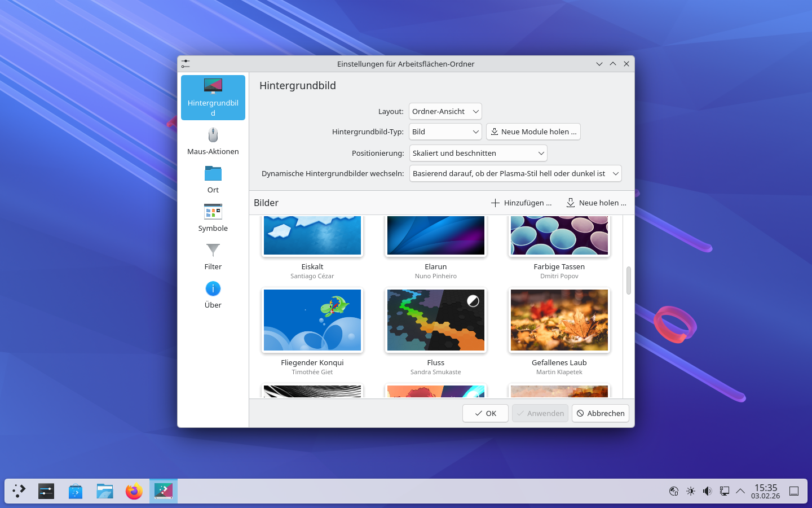Click Abbrechen to cancel the dialog
Image resolution: width=812 pixels, height=508 pixels.
[600, 413]
